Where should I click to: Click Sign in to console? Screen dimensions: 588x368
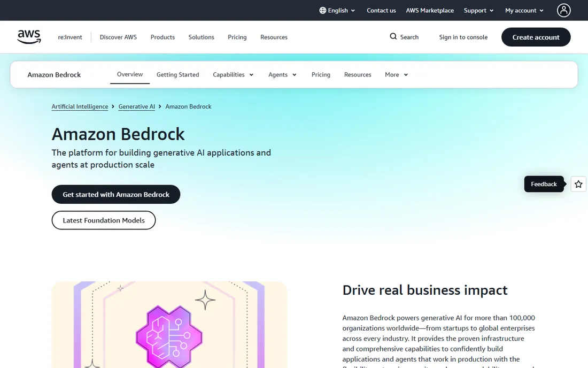[x=463, y=37]
